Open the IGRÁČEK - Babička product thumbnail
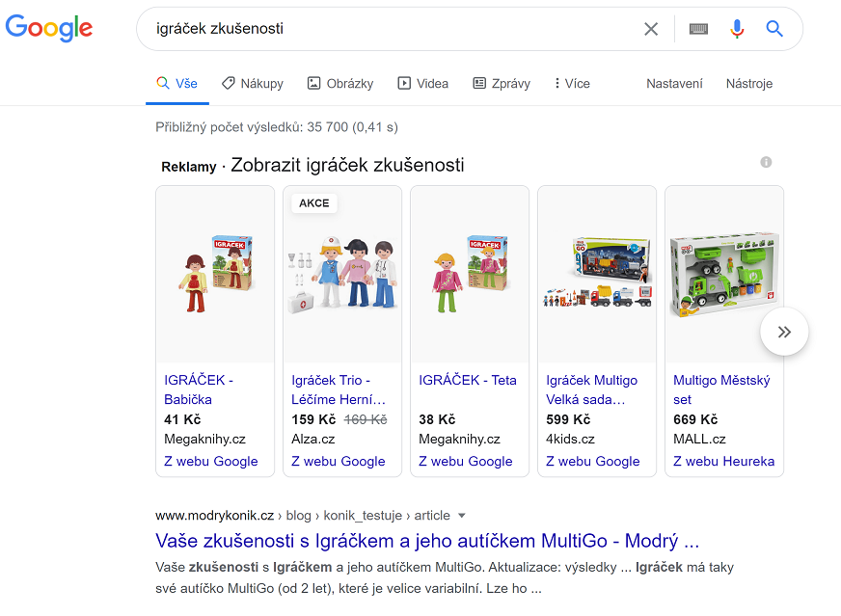841x616 pixels. (215, 275)
